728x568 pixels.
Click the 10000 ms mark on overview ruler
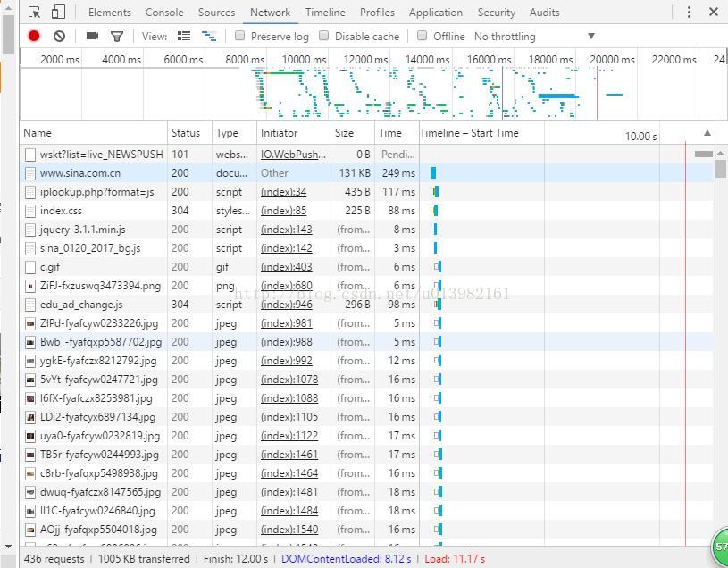point(304,60)
